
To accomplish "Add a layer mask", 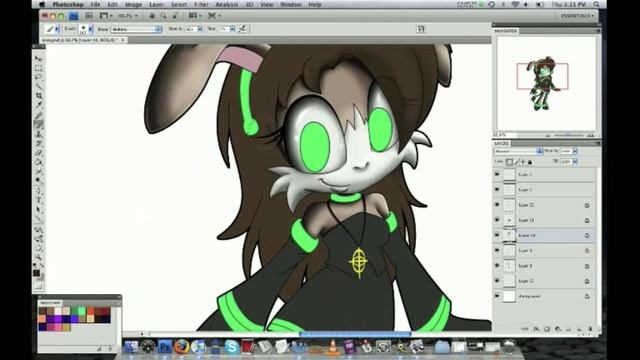I will [547, 329].
